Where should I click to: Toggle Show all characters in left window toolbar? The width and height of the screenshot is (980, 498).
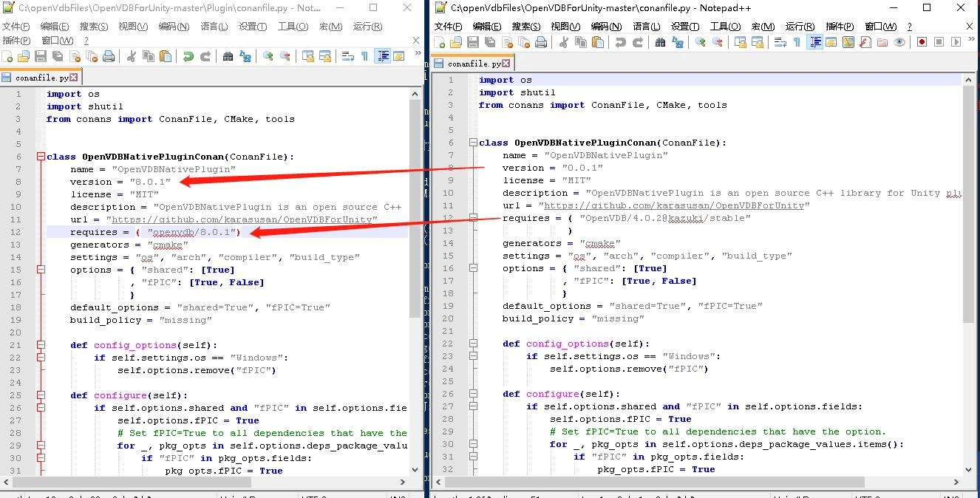(364, 56)
